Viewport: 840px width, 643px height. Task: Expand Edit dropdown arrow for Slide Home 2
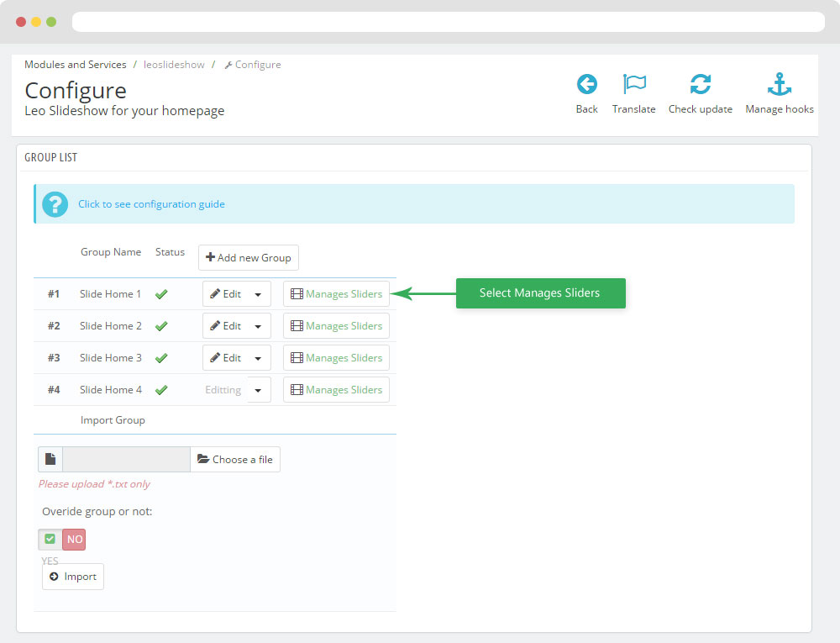[x=258, y=326]
